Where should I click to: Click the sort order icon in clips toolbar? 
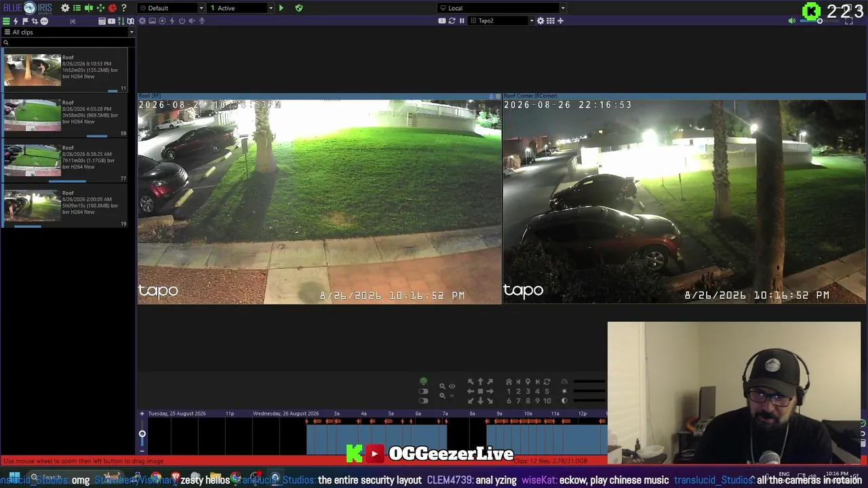[x=121, y=21]
